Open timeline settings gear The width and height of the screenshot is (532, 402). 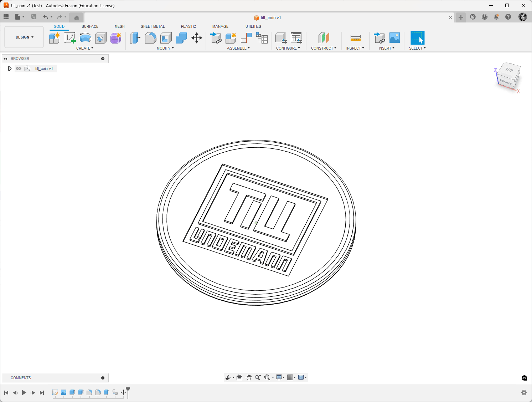524,393
